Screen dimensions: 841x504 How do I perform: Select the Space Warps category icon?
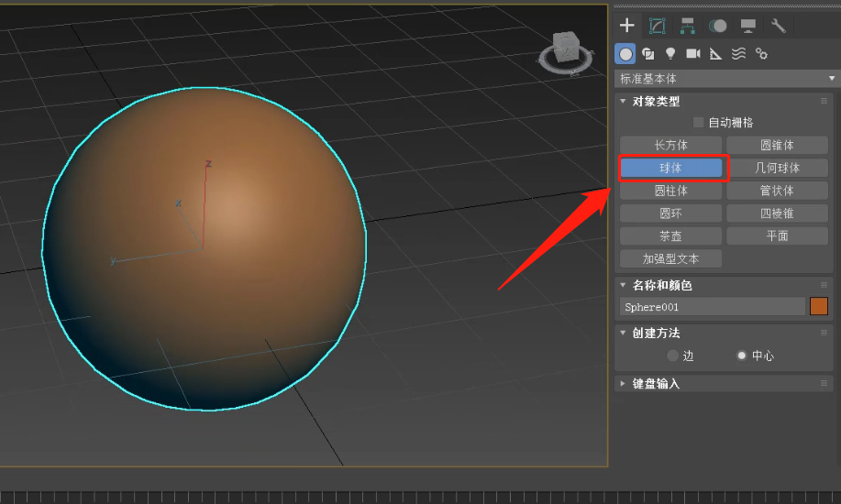738,54
